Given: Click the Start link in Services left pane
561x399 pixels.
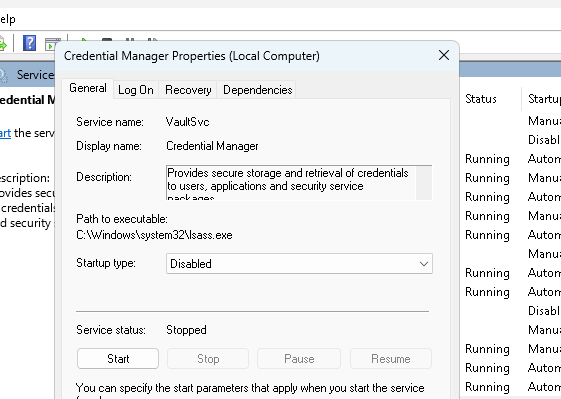Looking at the screenshot, I should [5, 133].
